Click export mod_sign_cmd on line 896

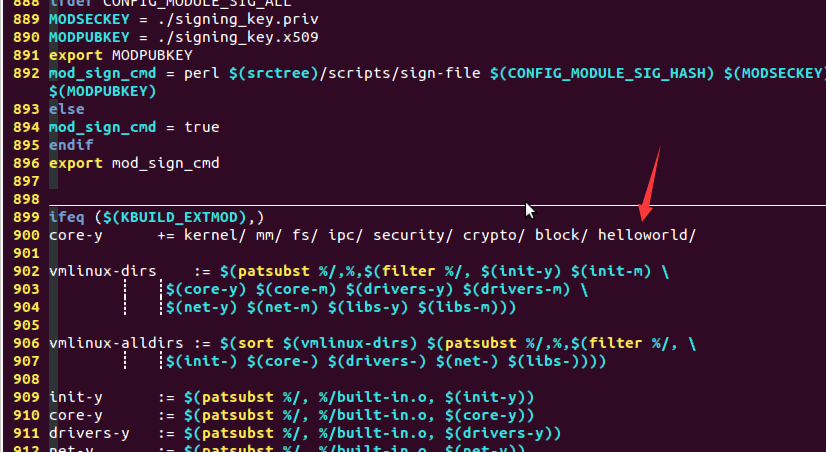134,163
